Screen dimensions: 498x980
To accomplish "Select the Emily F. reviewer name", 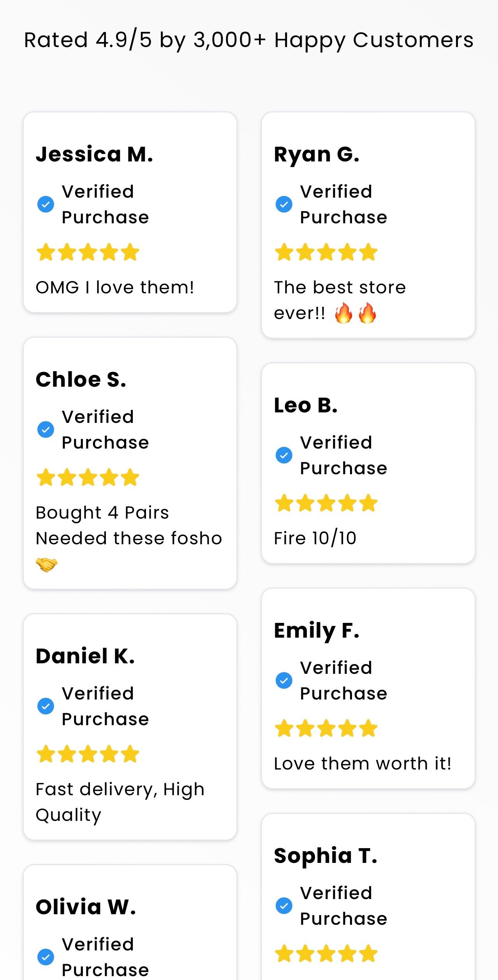I will coord(317,631).
